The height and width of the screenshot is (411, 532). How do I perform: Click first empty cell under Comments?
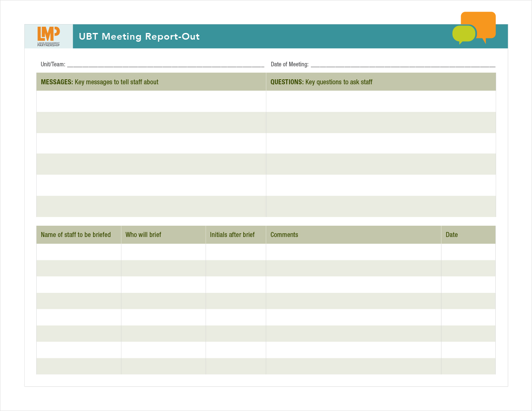(353, 252)
